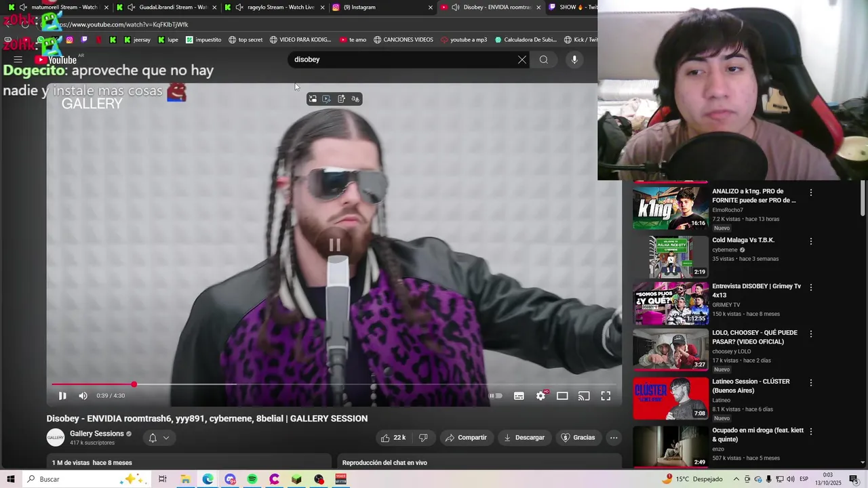
Task: Open the YouTube hamburger guide menu
Action: click(x=18, y=60)
